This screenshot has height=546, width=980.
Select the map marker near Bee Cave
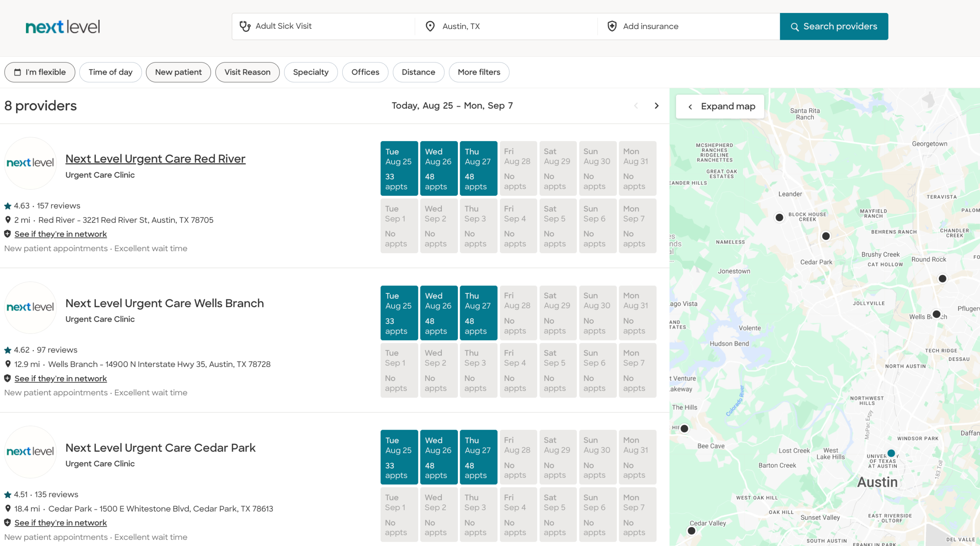tap(684, 429)
